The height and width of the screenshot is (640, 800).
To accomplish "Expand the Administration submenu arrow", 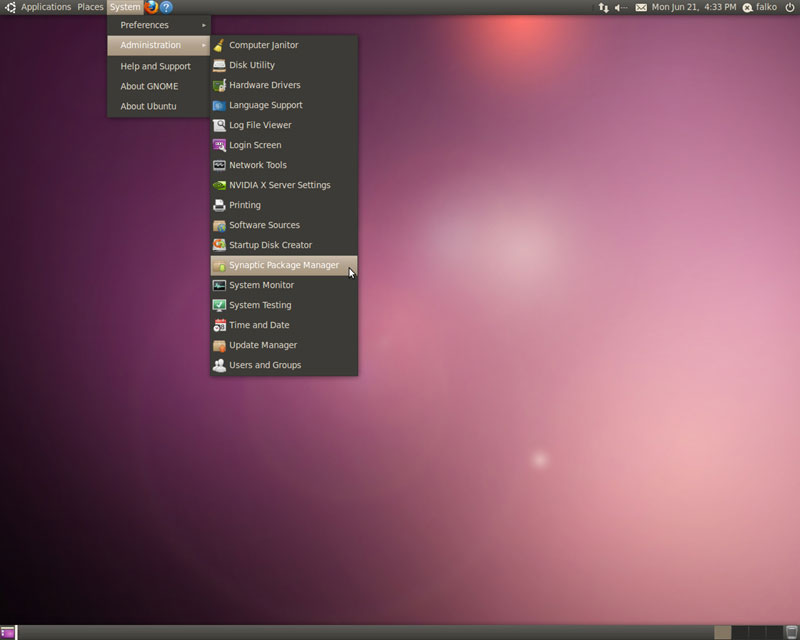I will [204, 45].
